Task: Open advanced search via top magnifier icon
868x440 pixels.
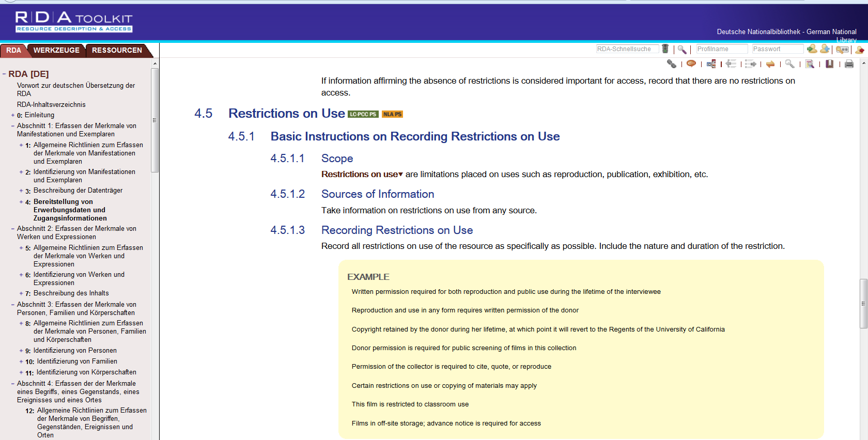Action: tap(682, 50)
